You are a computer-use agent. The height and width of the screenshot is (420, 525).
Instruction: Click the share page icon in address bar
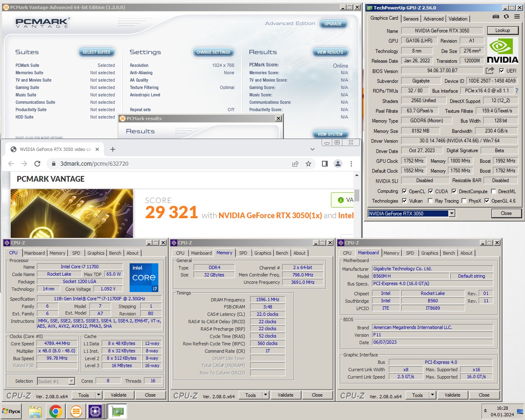[295, 164]
